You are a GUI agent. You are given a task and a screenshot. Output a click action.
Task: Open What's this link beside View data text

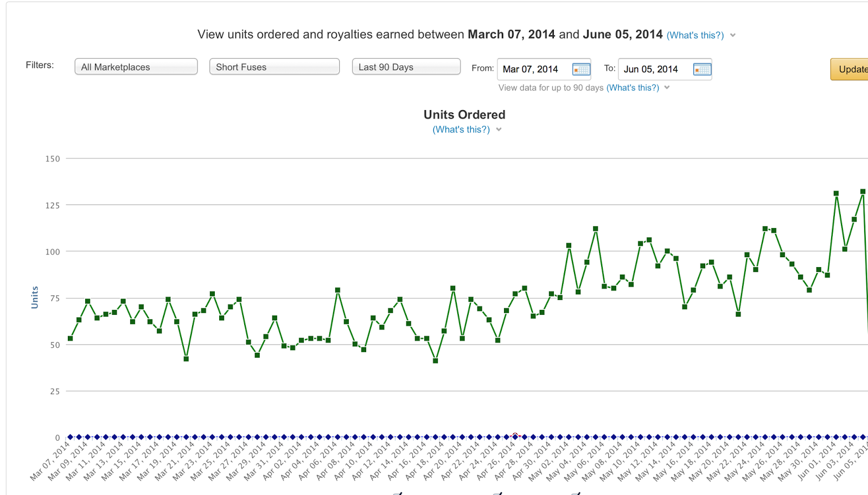pos(633,88)
